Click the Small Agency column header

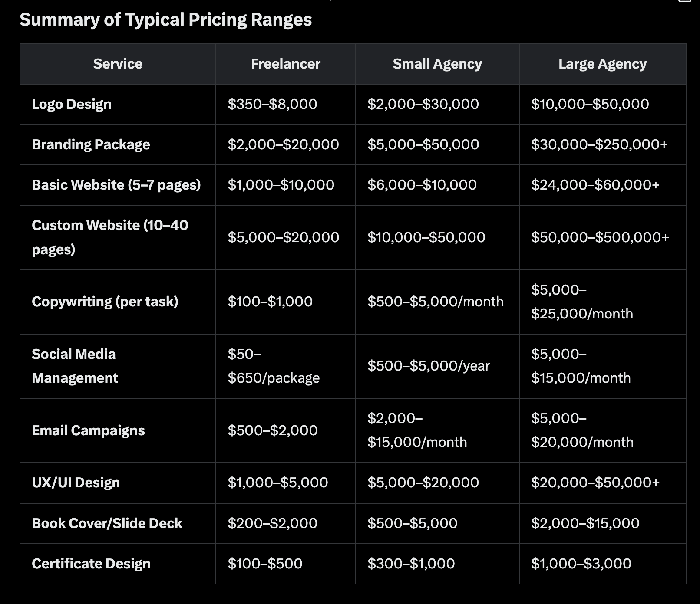point(437,64)
